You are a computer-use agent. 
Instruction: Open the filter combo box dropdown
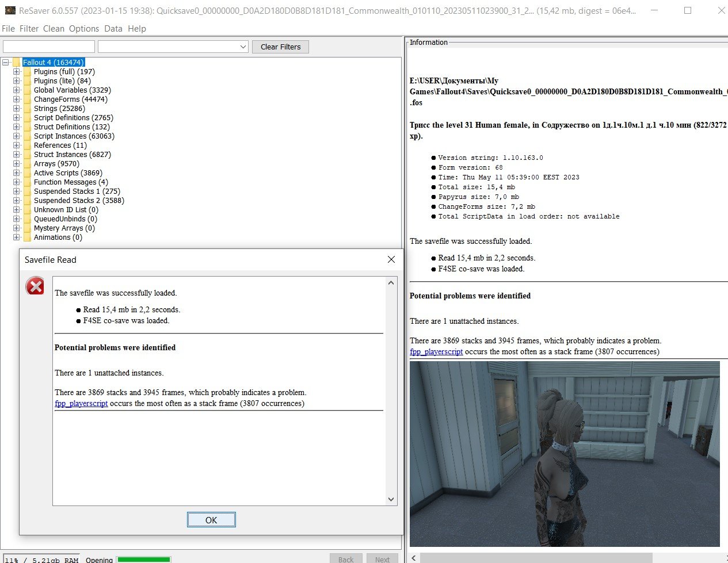243,47
